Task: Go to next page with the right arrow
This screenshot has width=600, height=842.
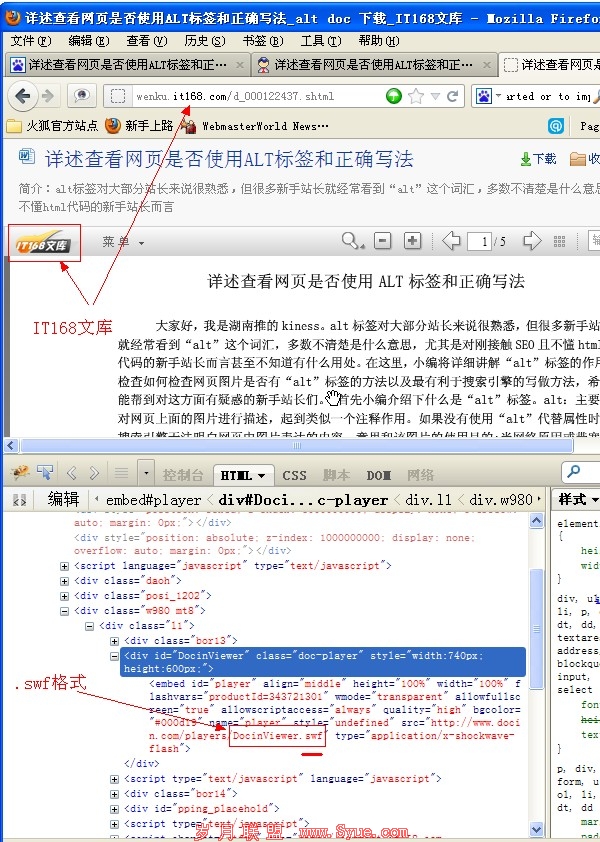Action: pos(531,241)
